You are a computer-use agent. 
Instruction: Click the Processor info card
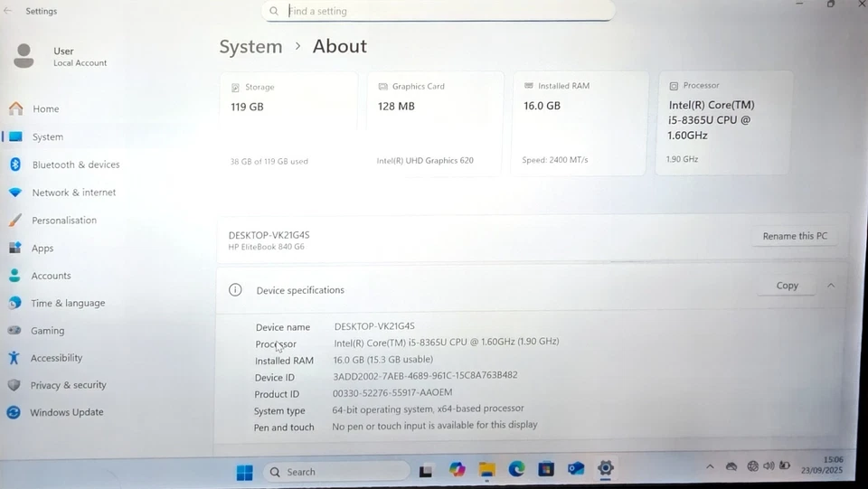point(723,123)
